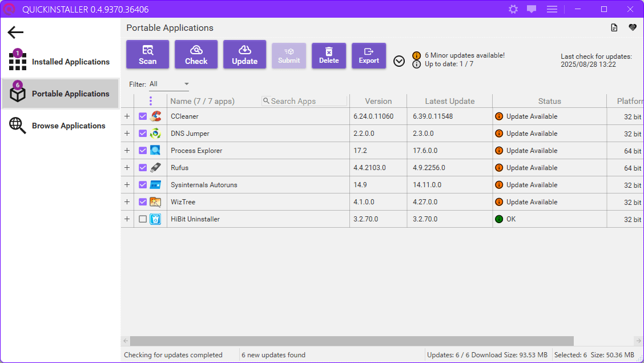This screenshot has width=644, height=363.
Task: Focus the Search Apps field
Action: tap(304, 101)
